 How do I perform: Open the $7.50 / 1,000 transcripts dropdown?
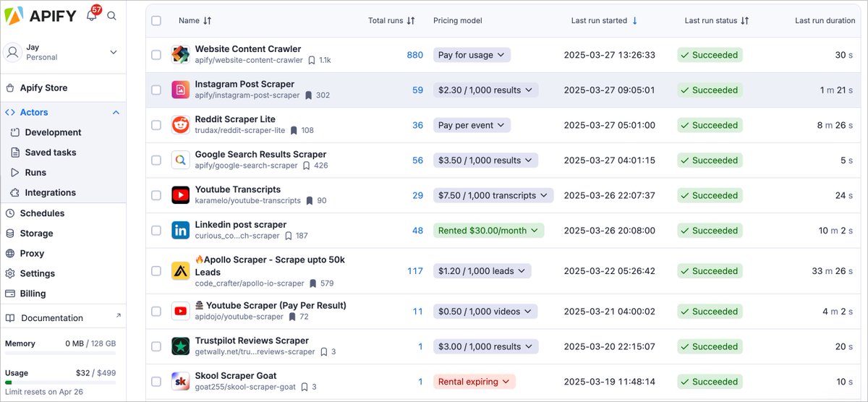coord(493,195)
